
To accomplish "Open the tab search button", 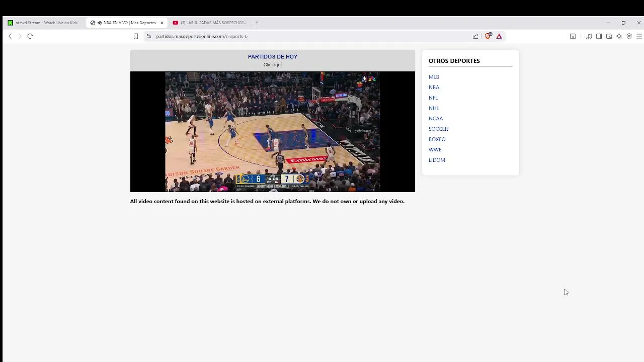I will coord(573,36).
